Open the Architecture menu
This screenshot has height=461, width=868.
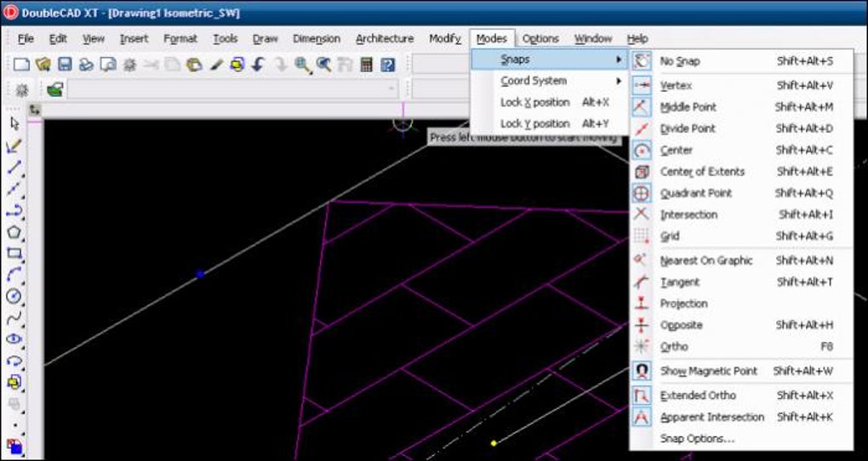[x=385, y=39]
